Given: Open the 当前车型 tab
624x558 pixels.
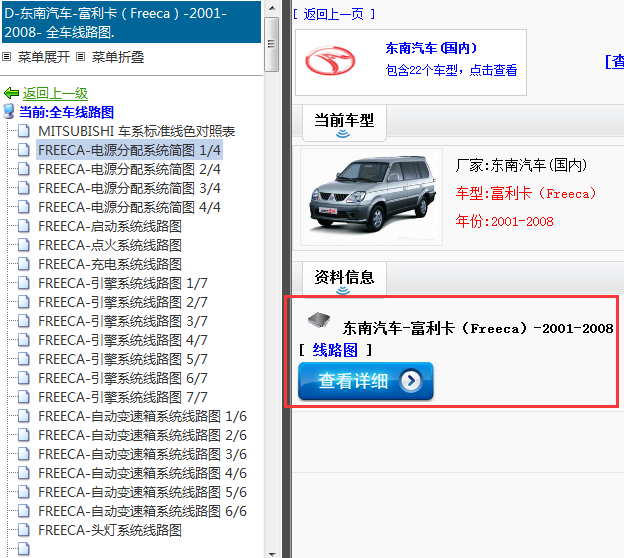Looking at the screenshot, I should [344, 123].
